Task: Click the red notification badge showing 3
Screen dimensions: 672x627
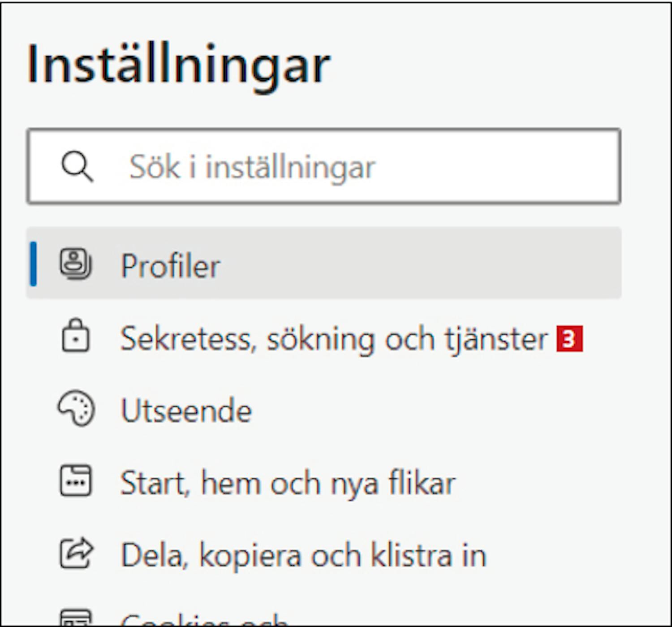Action: 569,339
